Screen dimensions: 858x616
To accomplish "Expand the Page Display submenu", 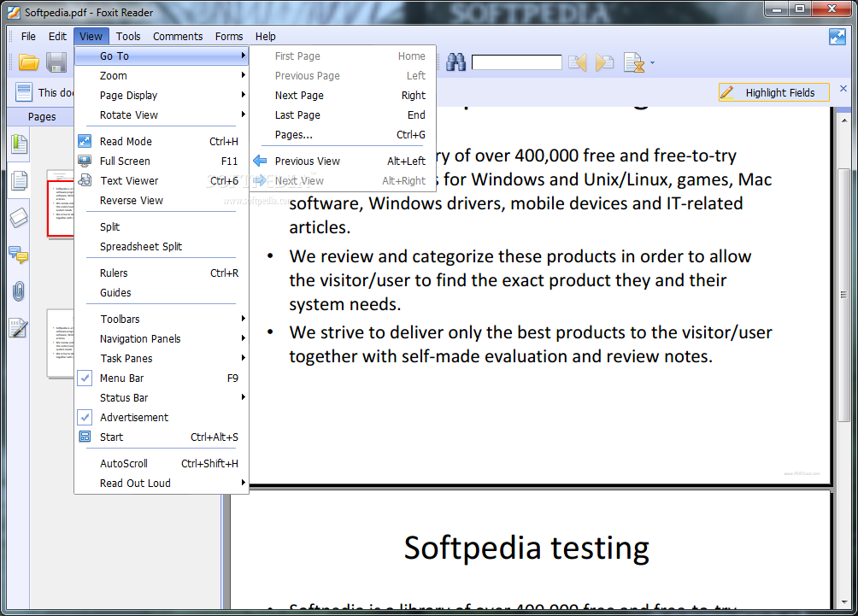I will pyautogui.click(x=162, y=95).
